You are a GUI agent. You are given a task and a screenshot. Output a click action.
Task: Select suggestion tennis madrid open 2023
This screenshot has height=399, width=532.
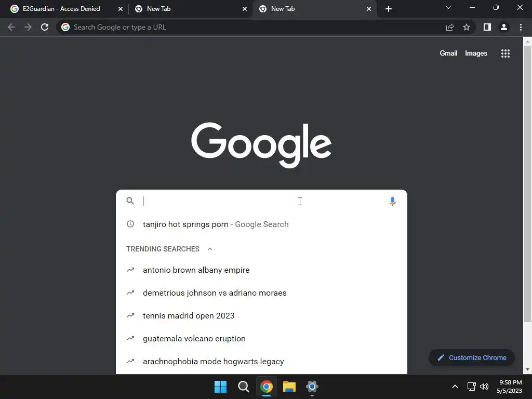[x=261, y=315]
